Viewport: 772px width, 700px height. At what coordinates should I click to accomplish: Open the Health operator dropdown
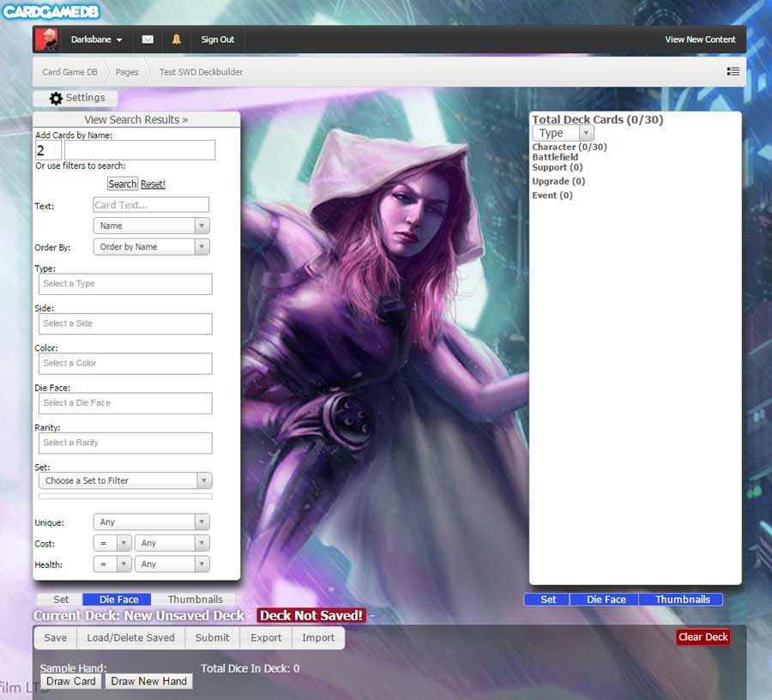point(112,564)
